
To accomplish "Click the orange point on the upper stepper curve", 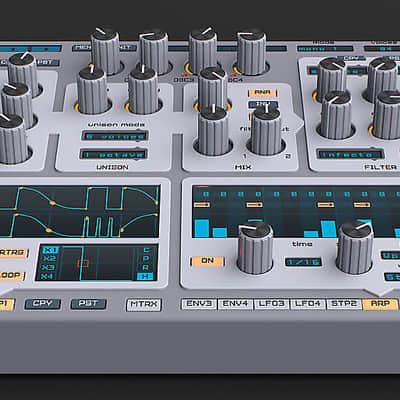I will [x=52, y=203].
